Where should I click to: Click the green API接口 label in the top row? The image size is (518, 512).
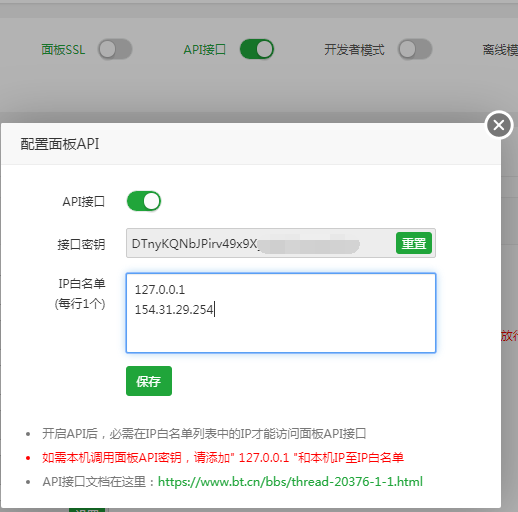click(x=205, y=50)
